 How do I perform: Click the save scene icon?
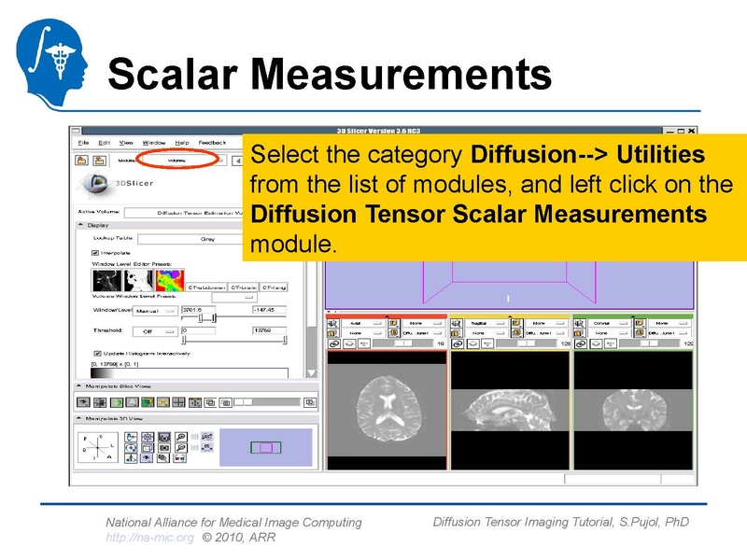pyautogui.click(x=97, y=159)
